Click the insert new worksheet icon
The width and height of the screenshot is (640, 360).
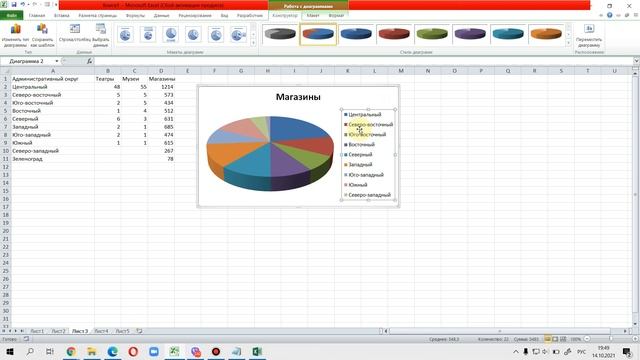click(139, 331)
